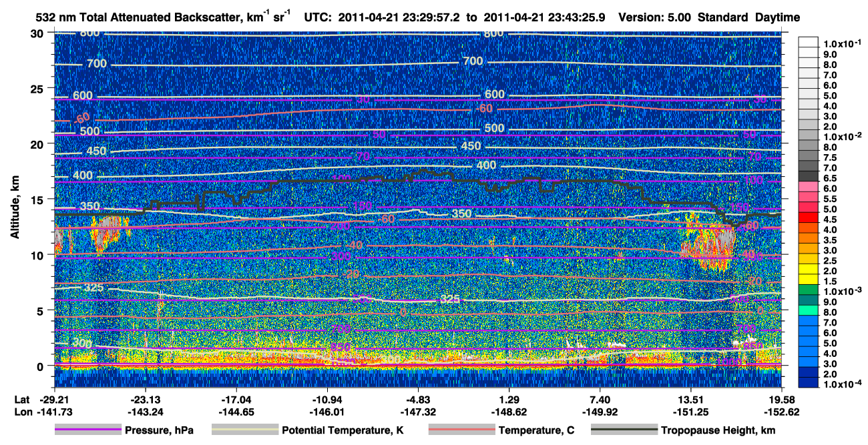Click the 'Lon' row label
The height and width of the screenshot is (445, 868).
22,412
